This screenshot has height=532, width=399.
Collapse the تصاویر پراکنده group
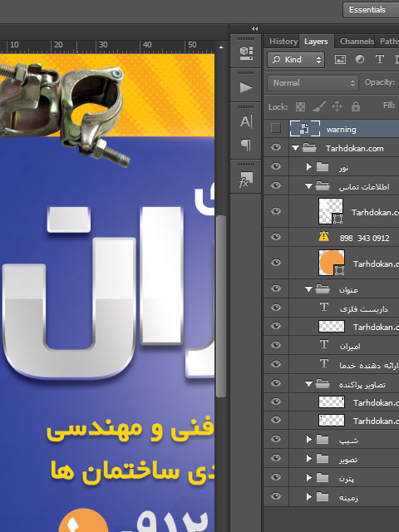point(308,384)
